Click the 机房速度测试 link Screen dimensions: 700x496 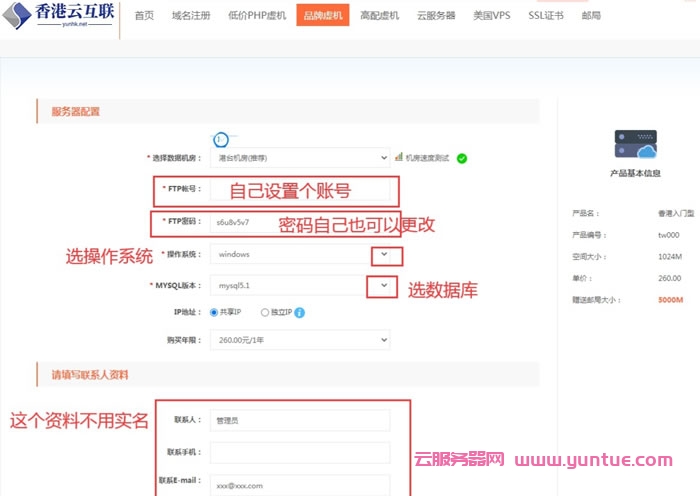point(428,158)
